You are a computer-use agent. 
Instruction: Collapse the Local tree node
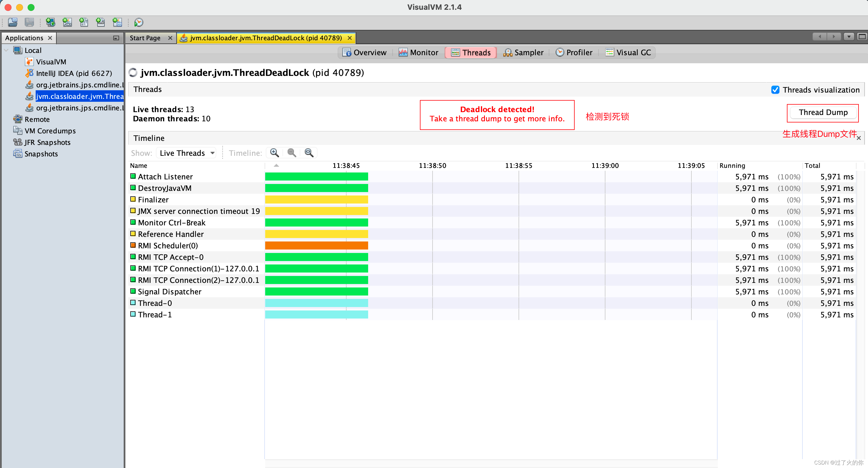click(6, 51)
